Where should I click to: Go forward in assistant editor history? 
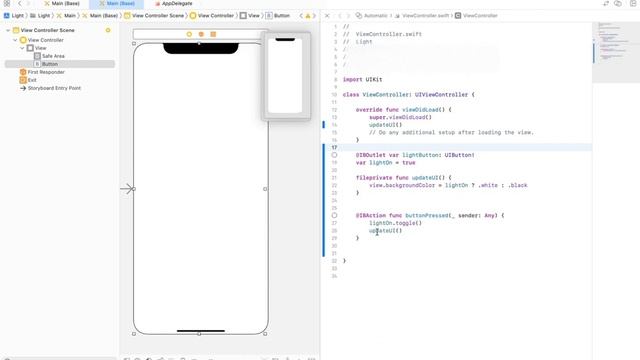point(348,16)
